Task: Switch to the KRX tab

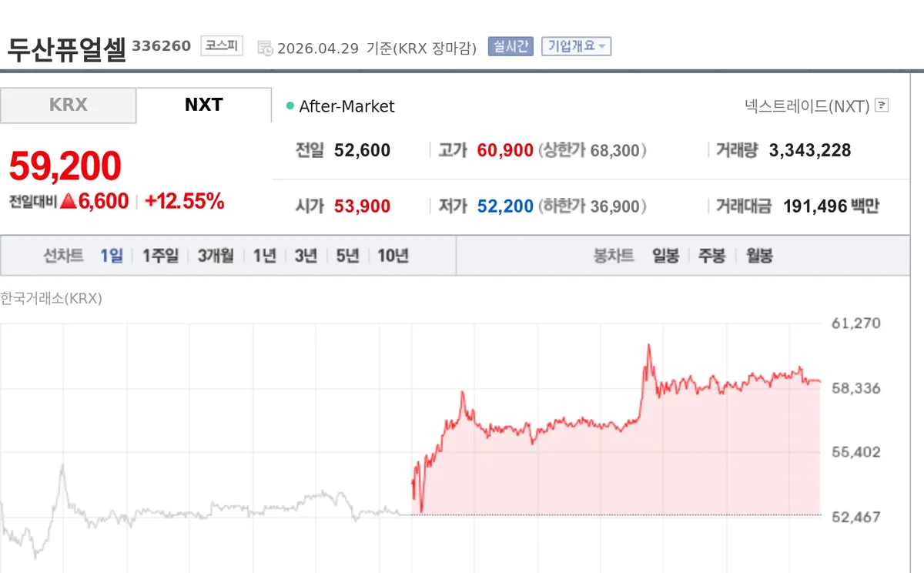Action: (68, 105)
